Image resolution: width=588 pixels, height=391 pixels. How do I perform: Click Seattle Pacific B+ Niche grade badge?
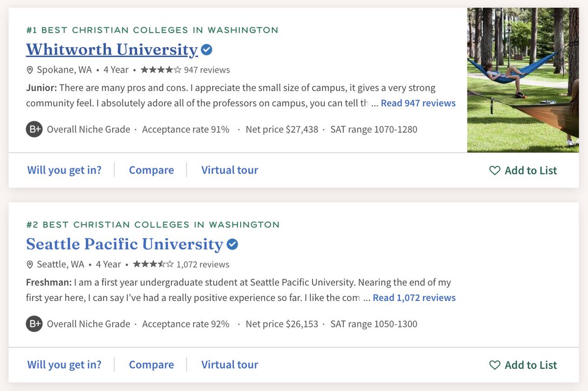click(34, 324)
